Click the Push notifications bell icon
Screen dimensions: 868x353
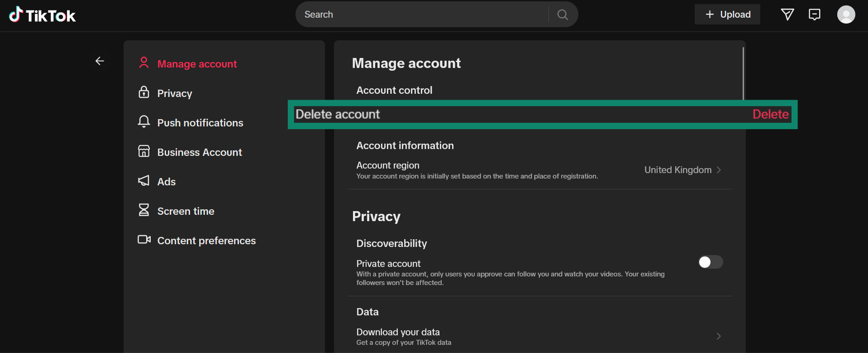144,122
